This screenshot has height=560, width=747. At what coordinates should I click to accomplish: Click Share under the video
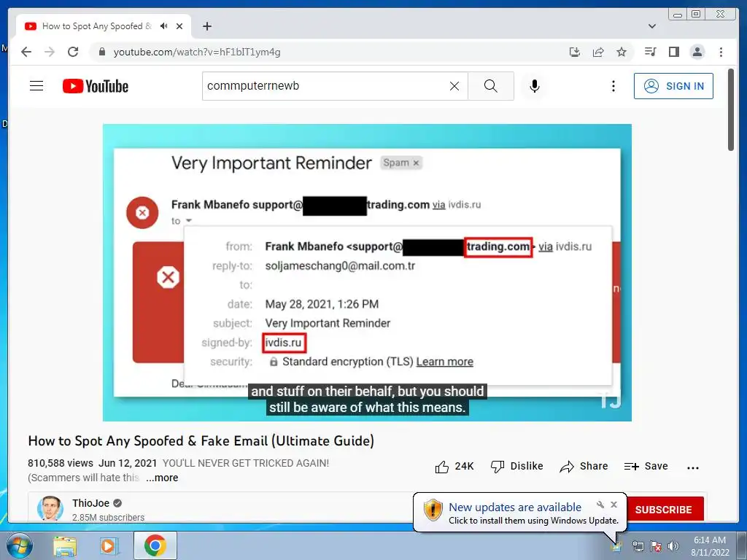(x=584, y=466)
